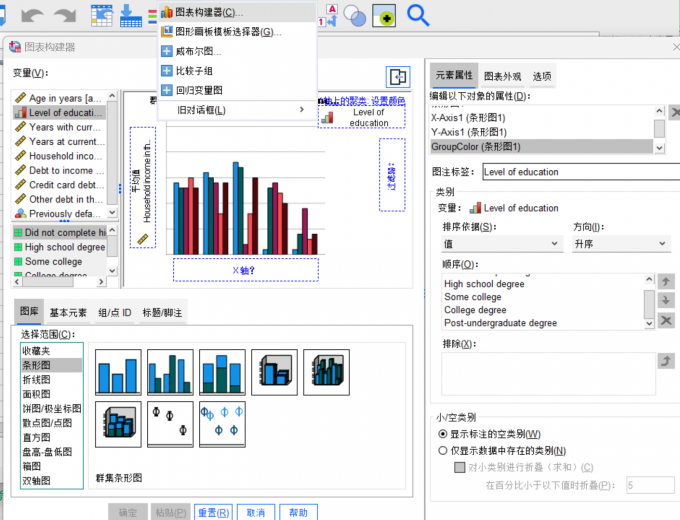Screen dimensions: 680x520
Task: Select 'Previously defa...' variable
Action: pos(59,213)
